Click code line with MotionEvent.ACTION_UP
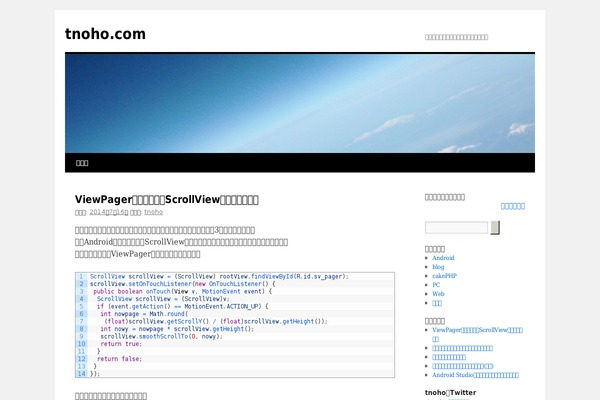The width and height of the screenshot is (600, 400). point(183,306)
